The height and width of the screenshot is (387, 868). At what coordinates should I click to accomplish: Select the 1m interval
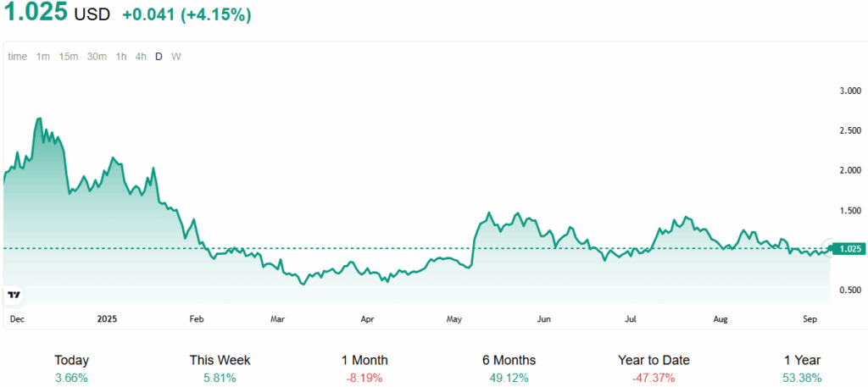pyautogui.click(x=42, y=57)
